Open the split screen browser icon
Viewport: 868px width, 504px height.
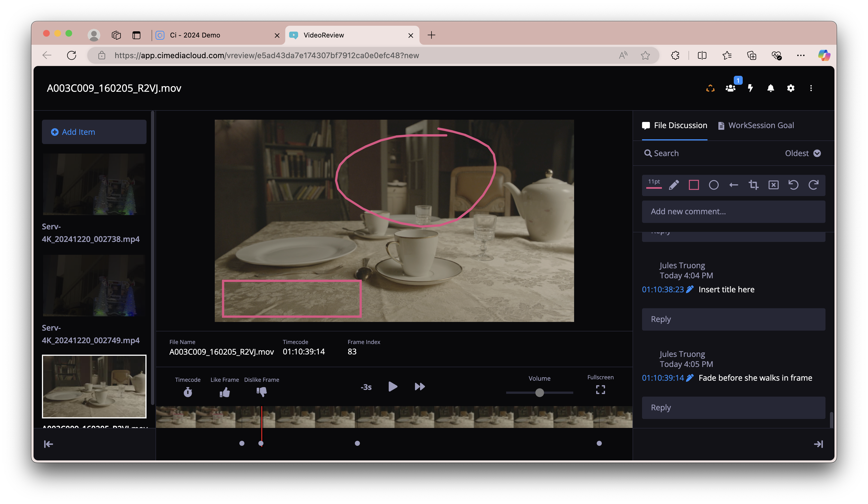pyautogui.click(x=702, y=55)
